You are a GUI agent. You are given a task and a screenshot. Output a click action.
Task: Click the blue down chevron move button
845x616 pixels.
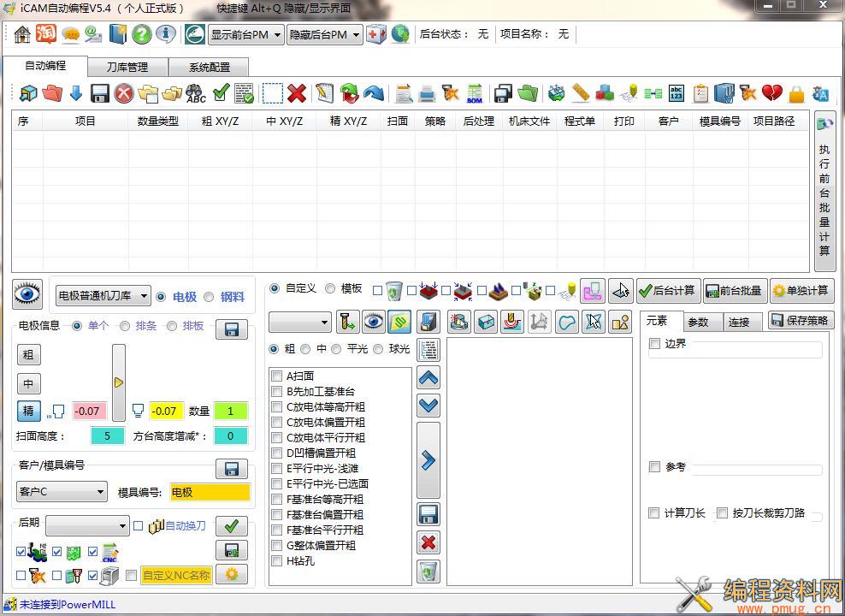tap(428, 405)
